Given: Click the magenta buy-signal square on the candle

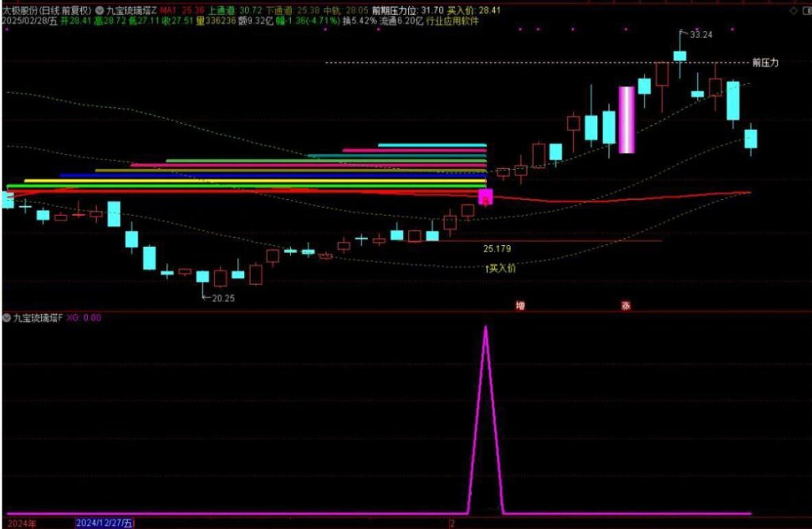Looking at the screenshot, I should 485,197.
